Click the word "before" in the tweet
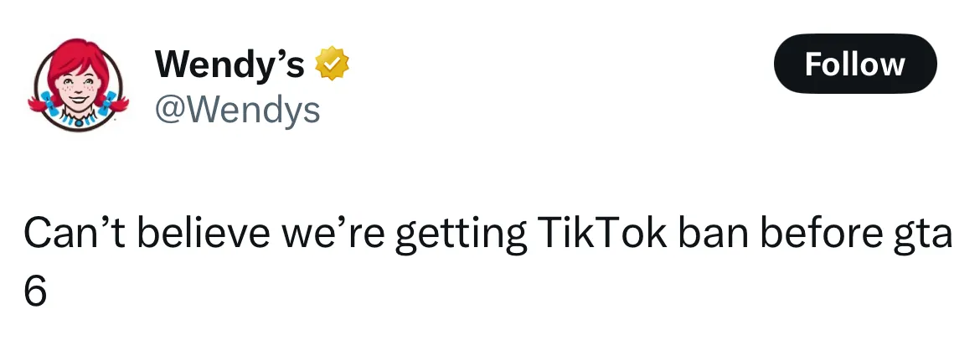 click(x=823, y=235)
